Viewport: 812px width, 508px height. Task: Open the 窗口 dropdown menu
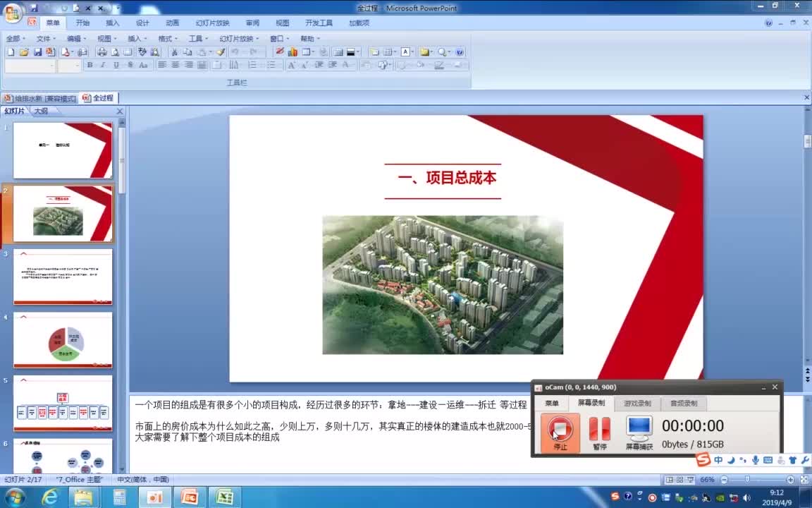[x=279, y=39]
